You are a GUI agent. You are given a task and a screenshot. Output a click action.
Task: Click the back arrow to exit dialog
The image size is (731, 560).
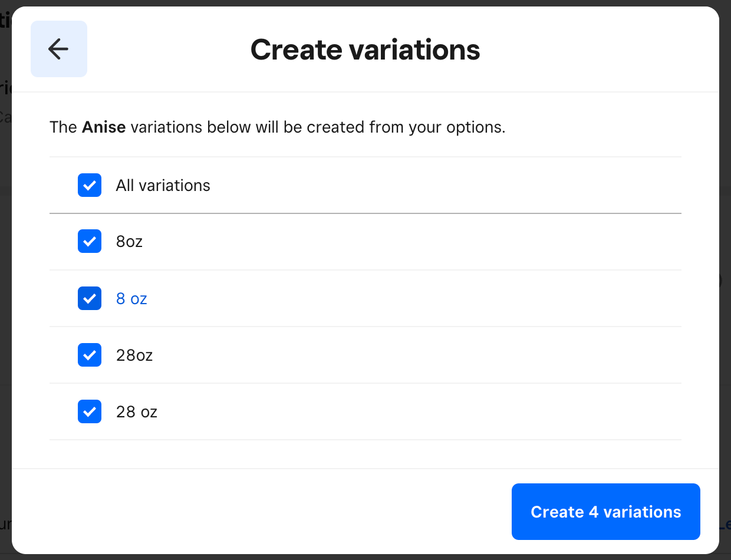point(58,49)
